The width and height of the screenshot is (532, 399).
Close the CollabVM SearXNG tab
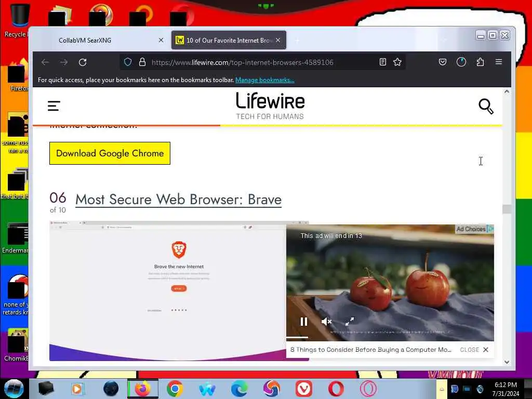point(161,41)
